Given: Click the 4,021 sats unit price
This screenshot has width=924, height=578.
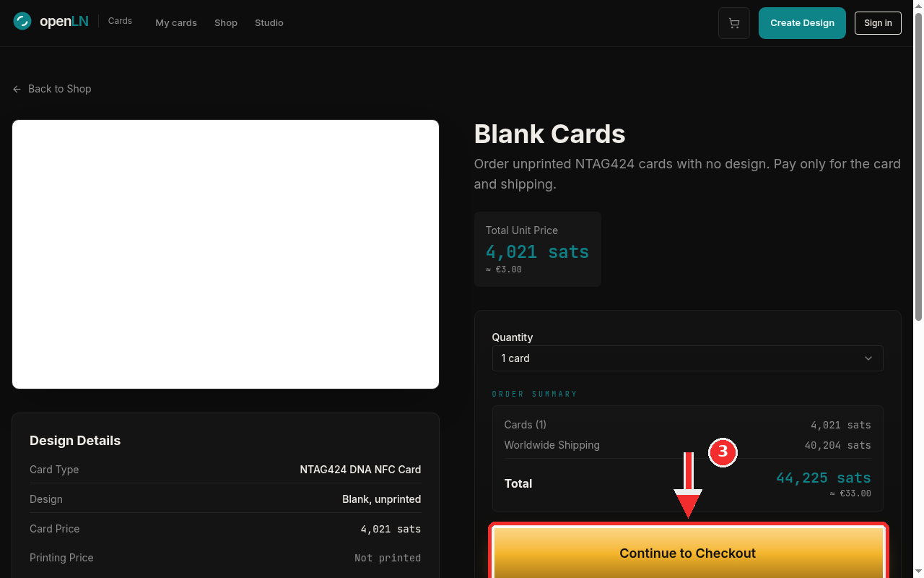Looking at the screenshot, I should [537, 252].
